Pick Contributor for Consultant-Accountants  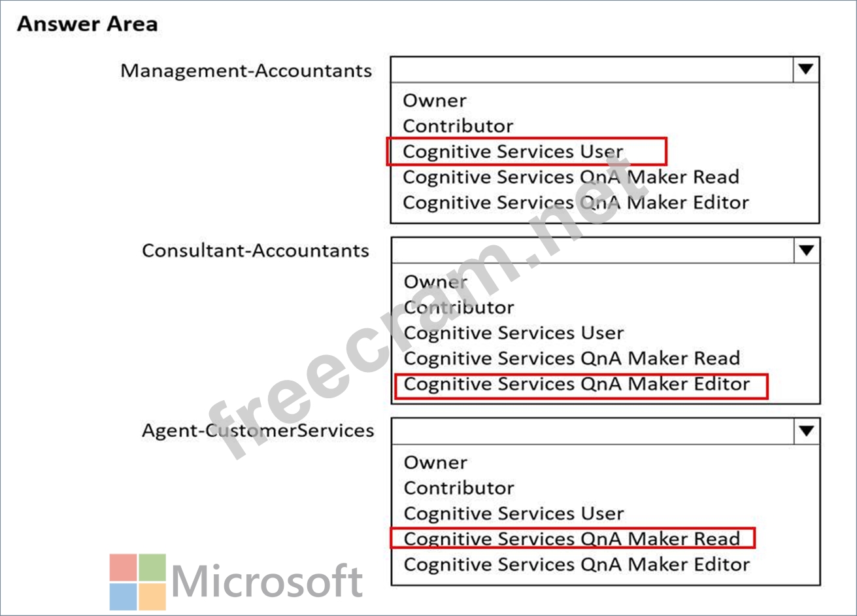459,307
